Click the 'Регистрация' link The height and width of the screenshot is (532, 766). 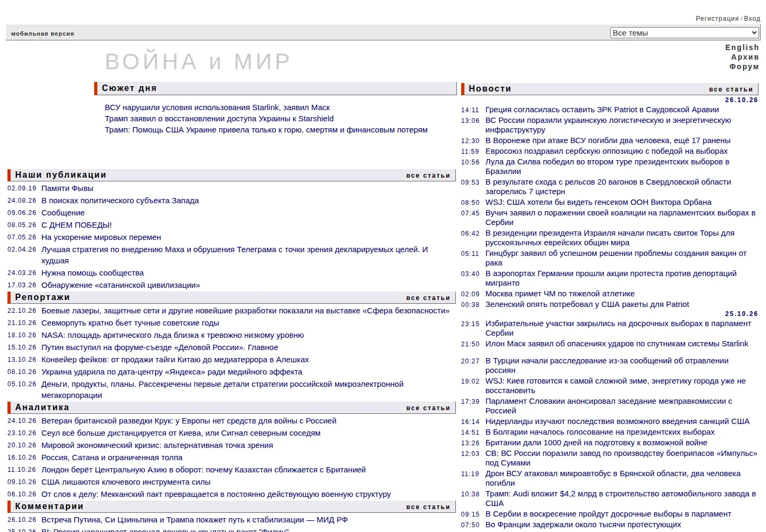[x=717, y=19]
